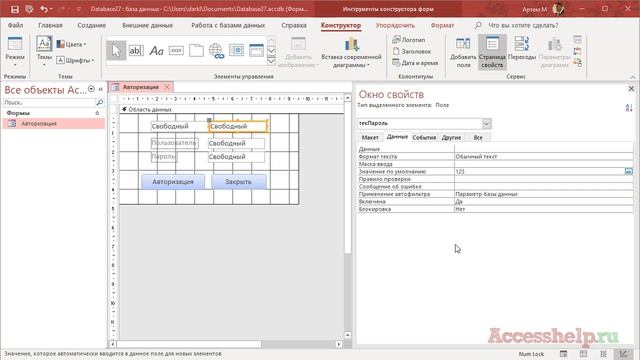640x360 pixels.
Task: Collapse the ribbon with the chevron
Action: tap(632, 77)
